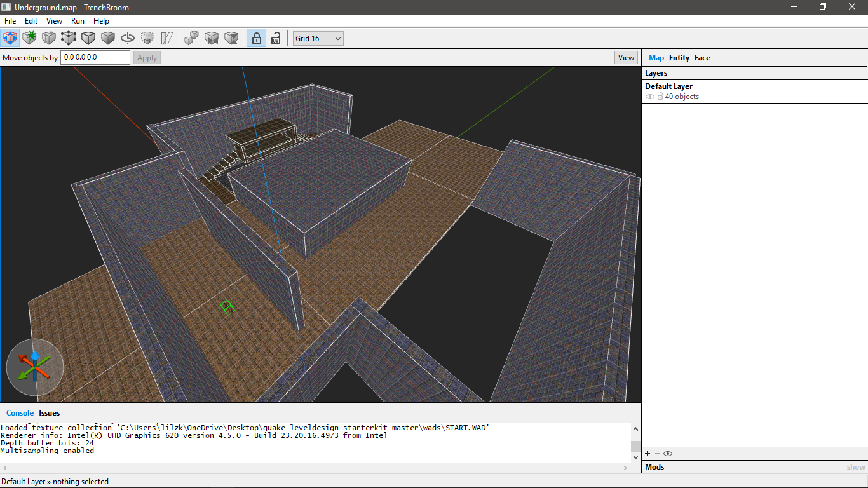Switch to the Face inspector tab
The width and height of the screenshot is (868, 488).
point(702,58)
